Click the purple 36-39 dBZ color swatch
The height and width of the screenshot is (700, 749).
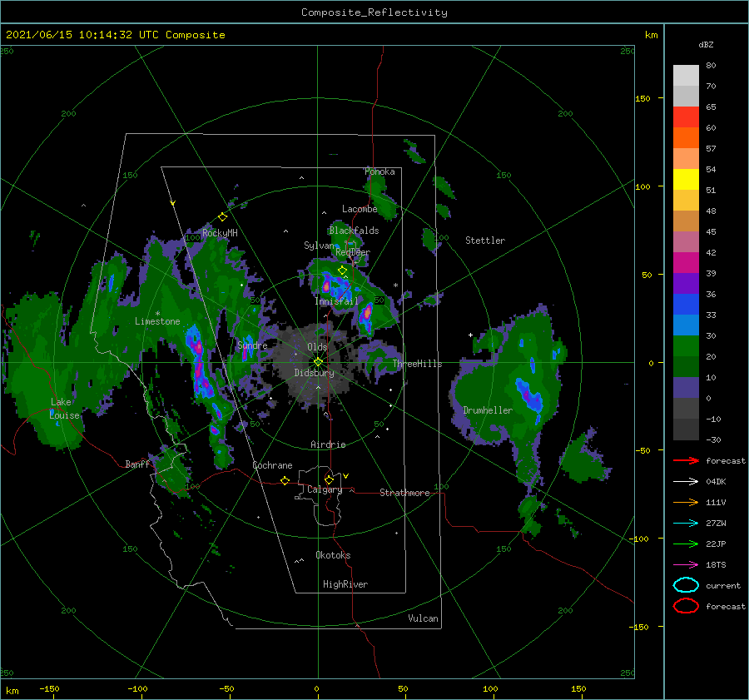[x=686, y=283]
